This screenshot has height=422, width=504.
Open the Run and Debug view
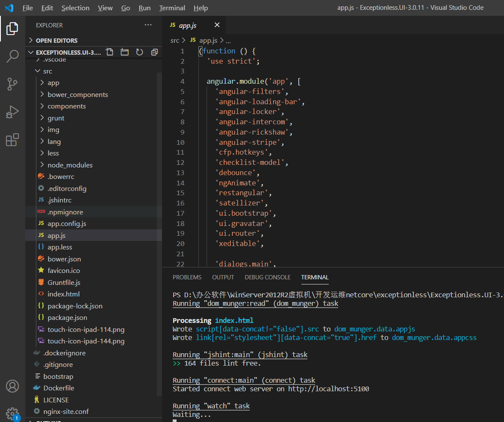[x=12, y=112]
